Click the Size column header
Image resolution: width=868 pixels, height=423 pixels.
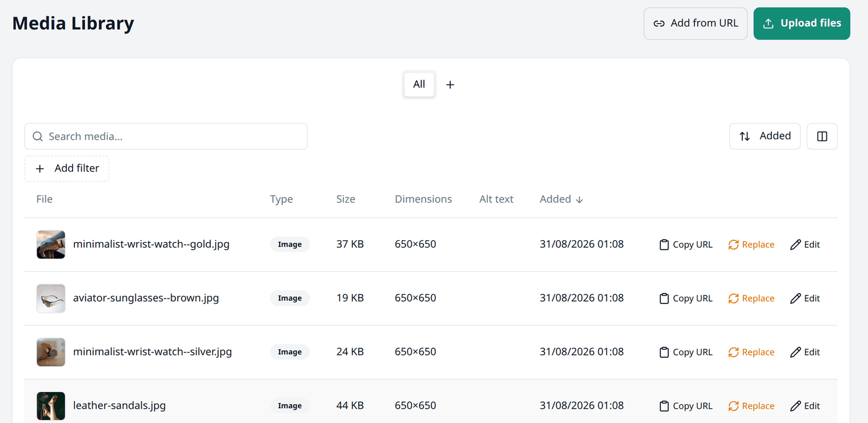(x=346, y=199)
